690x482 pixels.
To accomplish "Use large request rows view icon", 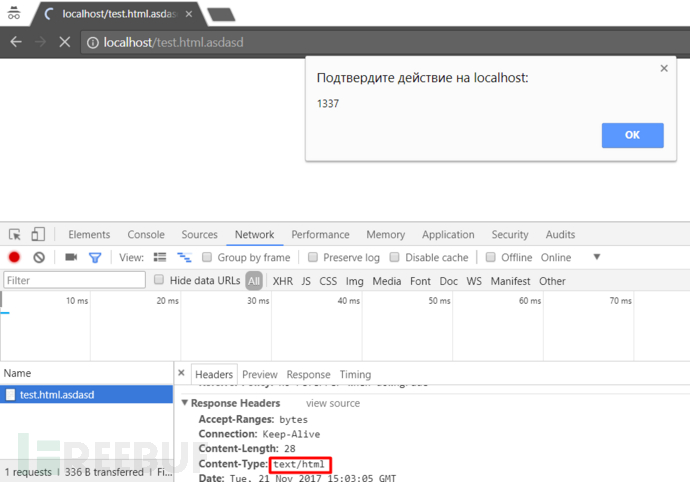I will (x=160, y=257).
